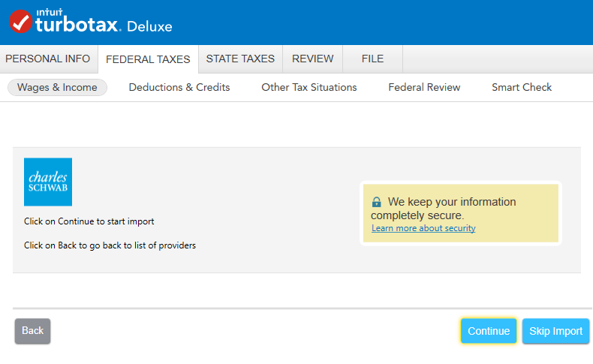Go to Other Tax Situations
Screen dimensions: 593x364
[309, 87]
